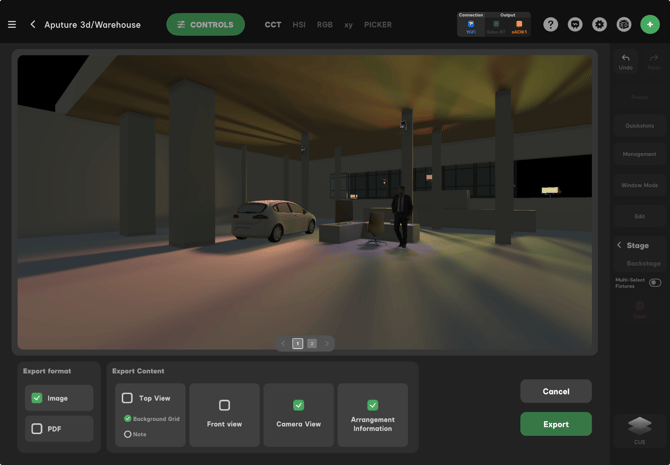
Task: Open the CUE layers icon
Action: (x=640, y=427)
